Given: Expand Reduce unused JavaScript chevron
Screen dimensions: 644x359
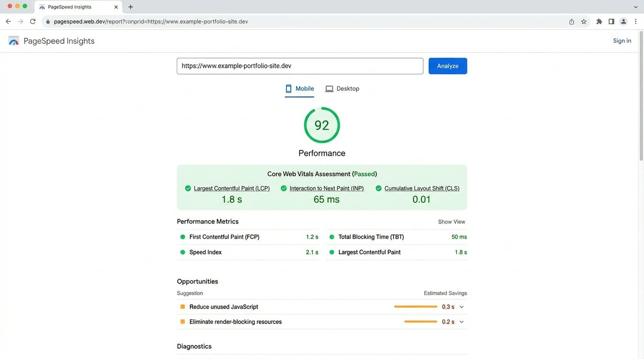Looking at the screenshot, I should pyautogui.click(x=461, y=307).
